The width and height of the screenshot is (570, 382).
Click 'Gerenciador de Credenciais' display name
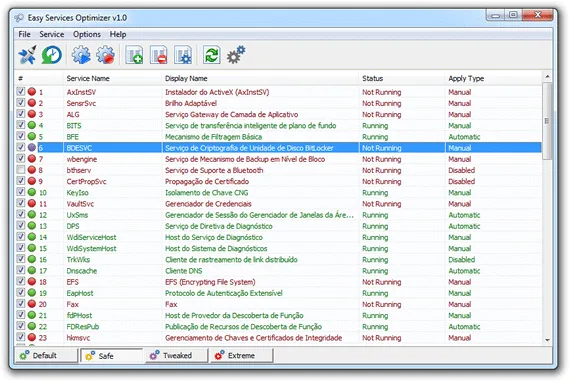click(208, 204)
